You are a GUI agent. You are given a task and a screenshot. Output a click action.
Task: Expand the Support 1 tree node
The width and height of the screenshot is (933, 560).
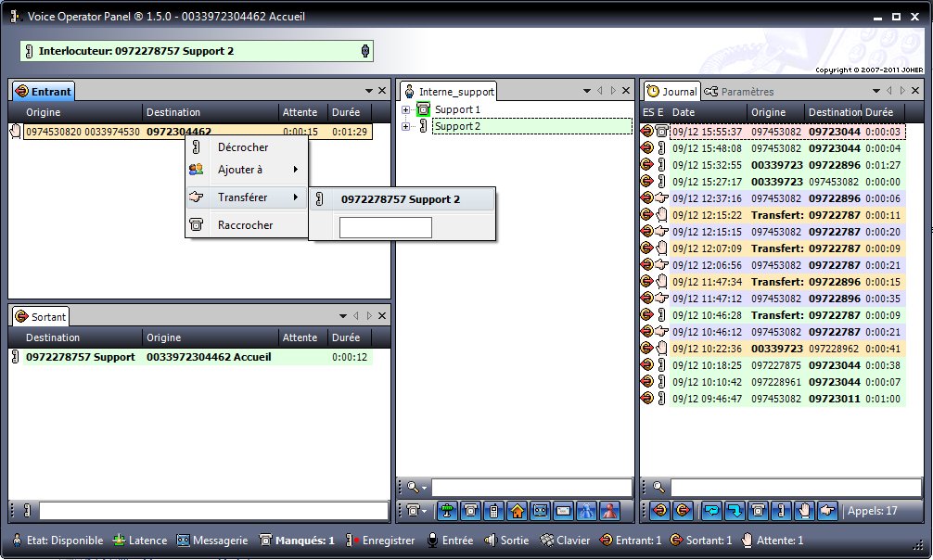tap(406, 109)
